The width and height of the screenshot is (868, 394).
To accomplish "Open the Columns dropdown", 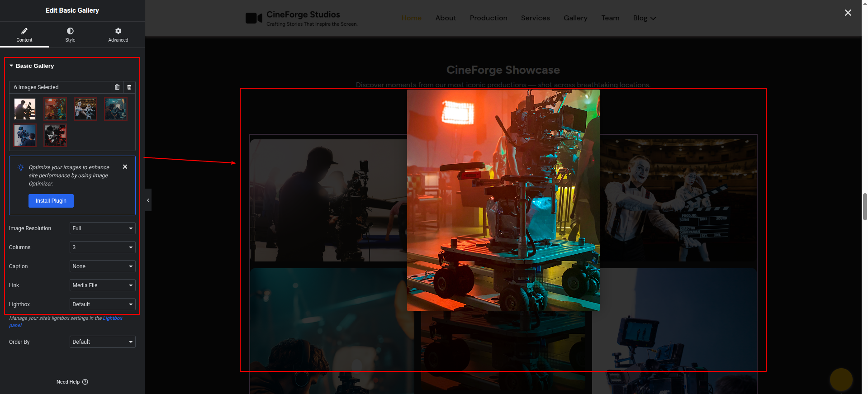I will point(102,247).
